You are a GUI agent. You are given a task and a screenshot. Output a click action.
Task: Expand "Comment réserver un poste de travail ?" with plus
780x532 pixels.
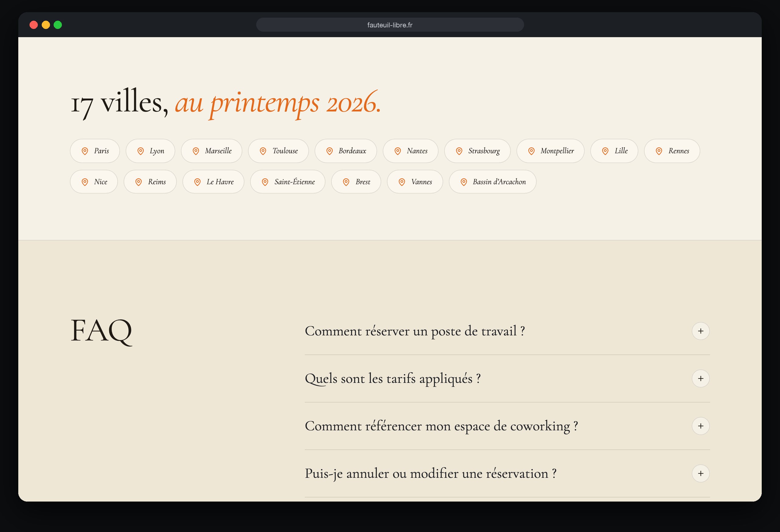click(x=701, y=331)
